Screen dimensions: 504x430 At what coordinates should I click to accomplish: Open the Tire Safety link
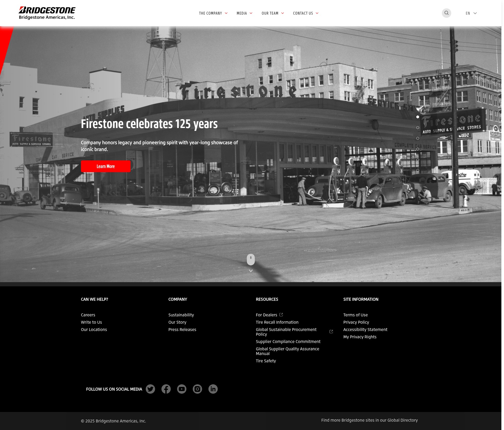266,361
